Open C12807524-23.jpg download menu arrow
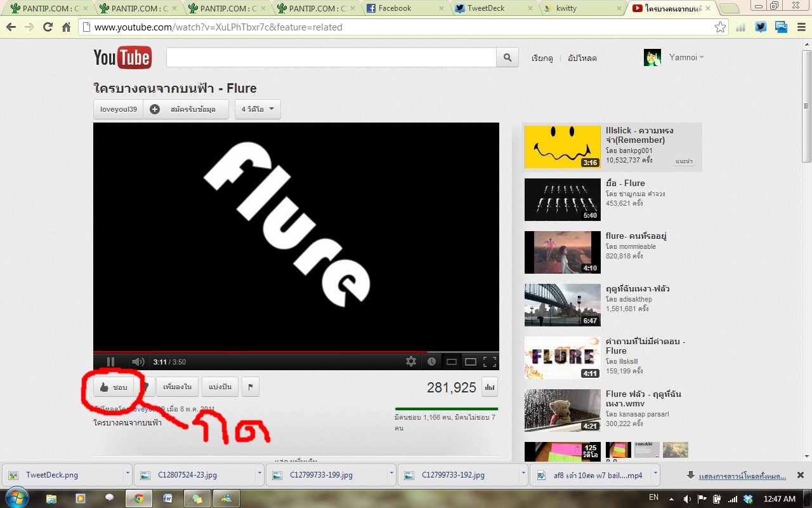 pyautogui.click(x=259, y=474)
